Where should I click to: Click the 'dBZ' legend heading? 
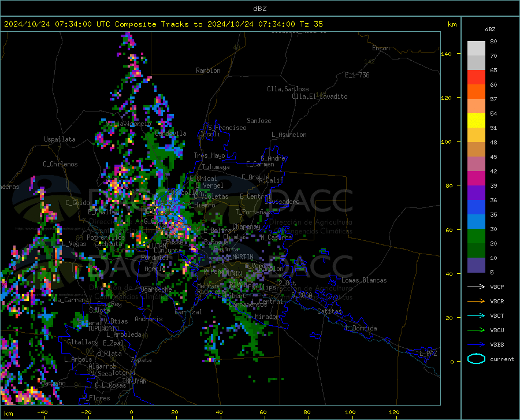pos(490,29)
